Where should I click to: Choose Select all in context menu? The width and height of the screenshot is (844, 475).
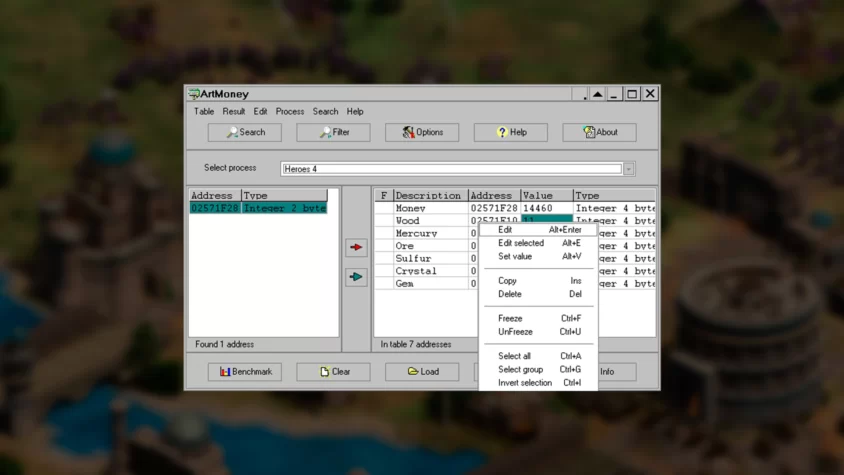pos(538,357)
